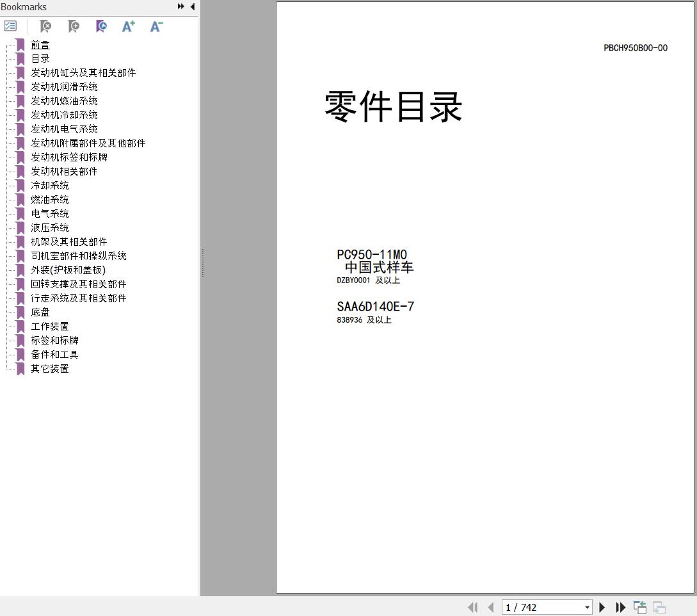Click the SAA6D140E-7 engine model text
Image resolution: width=697 pixels, height=616 pixels.
(376, 307)
